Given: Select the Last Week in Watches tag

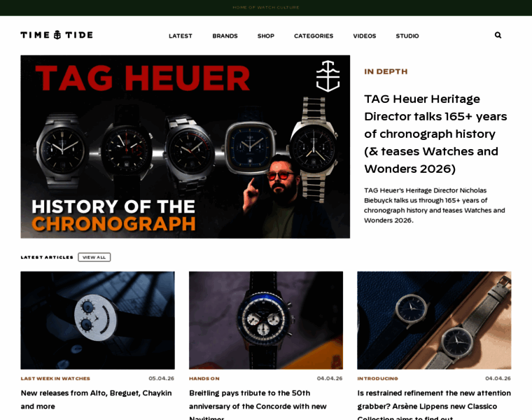Looking at the screenshot, I should coord(55,379).
